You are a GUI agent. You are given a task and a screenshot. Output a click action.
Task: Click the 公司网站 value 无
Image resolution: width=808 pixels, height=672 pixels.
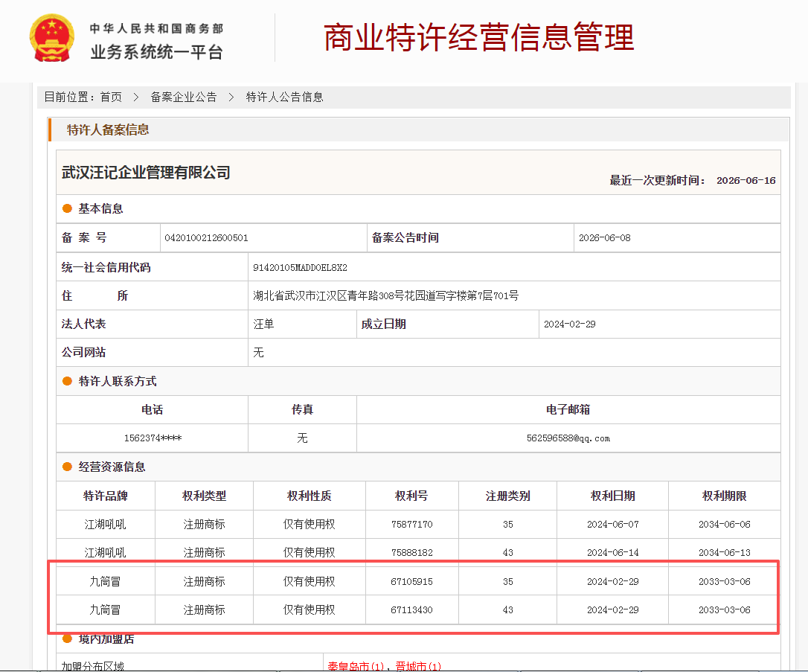click(x=258, y=353)
